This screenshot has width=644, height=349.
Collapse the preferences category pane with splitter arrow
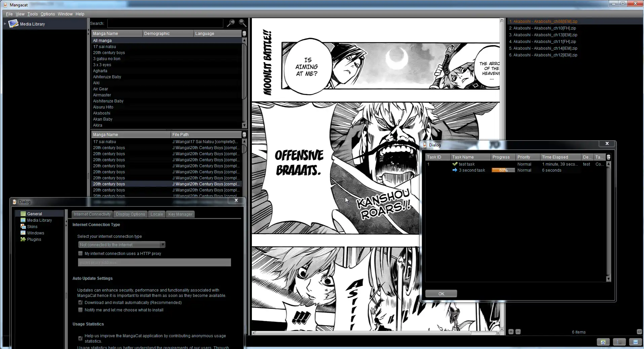point(66,222)
